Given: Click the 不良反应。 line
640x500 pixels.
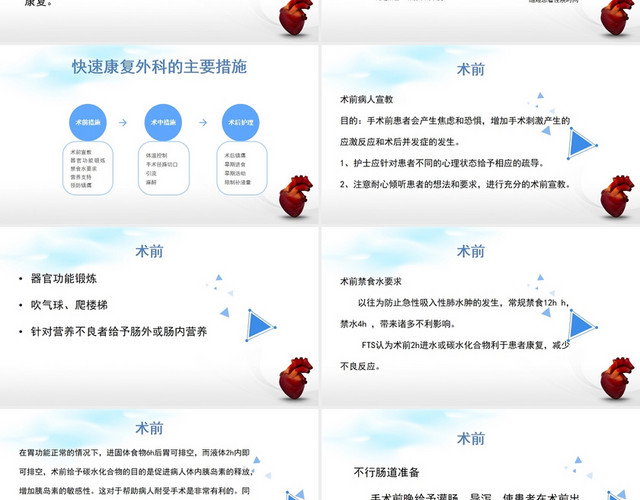Looking at the screenshot, I should [x=360, y=367].
